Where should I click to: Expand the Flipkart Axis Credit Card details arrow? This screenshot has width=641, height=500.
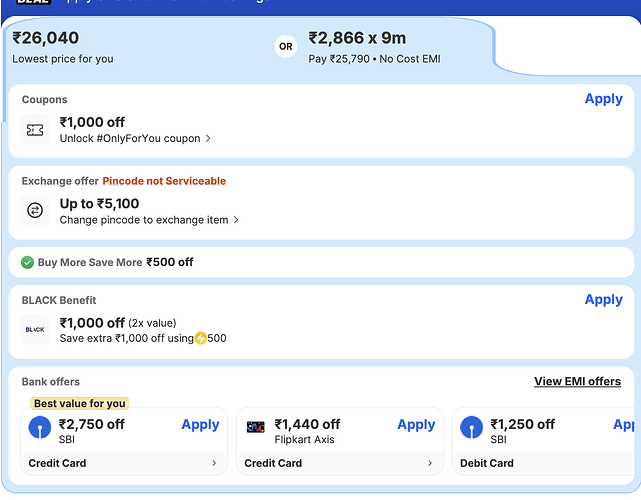point(430,464)
